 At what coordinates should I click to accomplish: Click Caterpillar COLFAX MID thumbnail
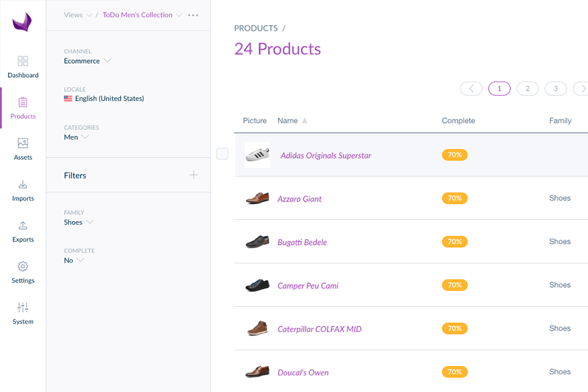point(257,328)
